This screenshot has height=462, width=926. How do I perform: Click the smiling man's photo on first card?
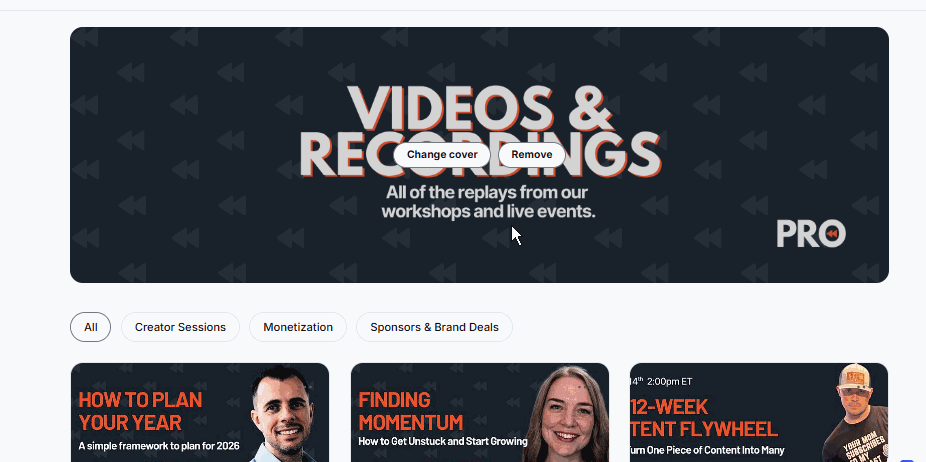tap(283, 414)
